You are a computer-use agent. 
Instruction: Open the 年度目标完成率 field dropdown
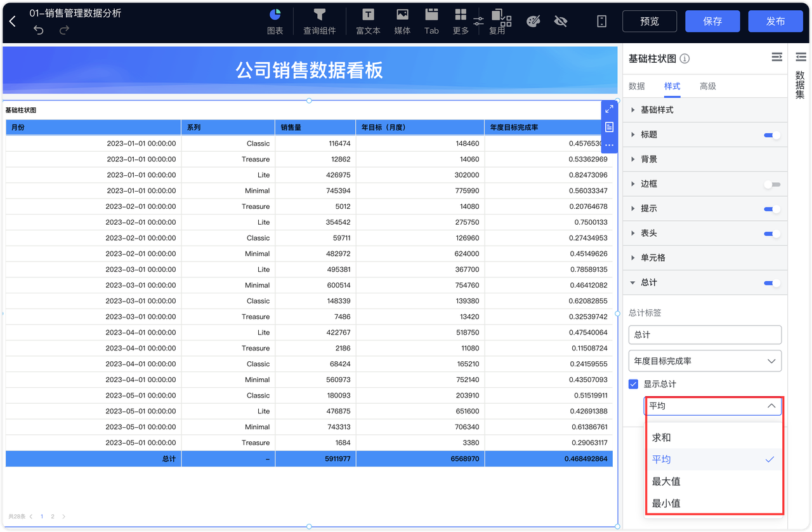pyautogui.click(x=705, y=361)
